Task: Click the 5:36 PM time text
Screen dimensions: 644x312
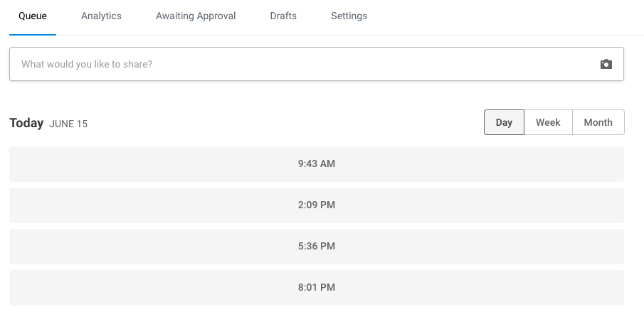Action: (316, 247)
